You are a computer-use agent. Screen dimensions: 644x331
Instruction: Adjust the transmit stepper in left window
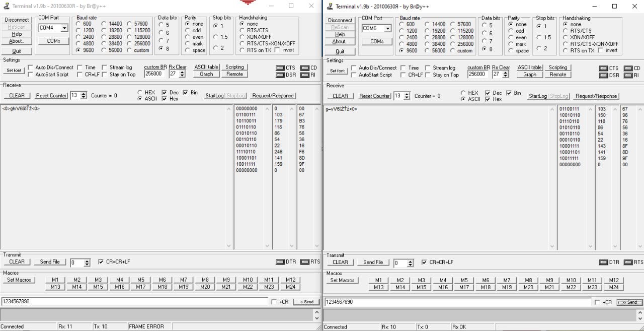click(x=87, y=262)
